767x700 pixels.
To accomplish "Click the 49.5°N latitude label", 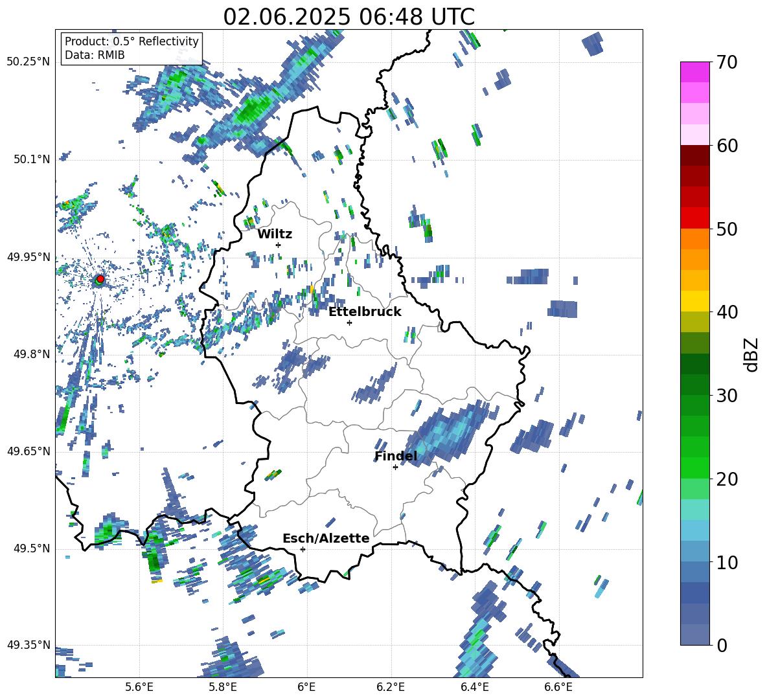I will (x=32, y=548).
